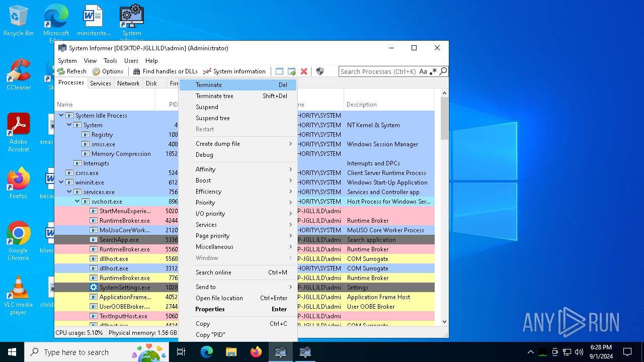Expand the Miscellaneous submenu
644x362 pixels.
[x=238, y=247]
